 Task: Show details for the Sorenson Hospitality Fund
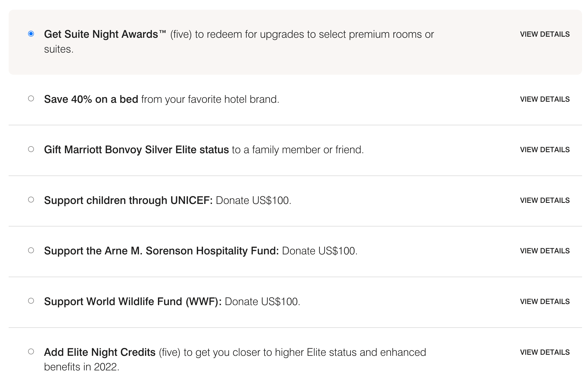(x=545, y=251)
